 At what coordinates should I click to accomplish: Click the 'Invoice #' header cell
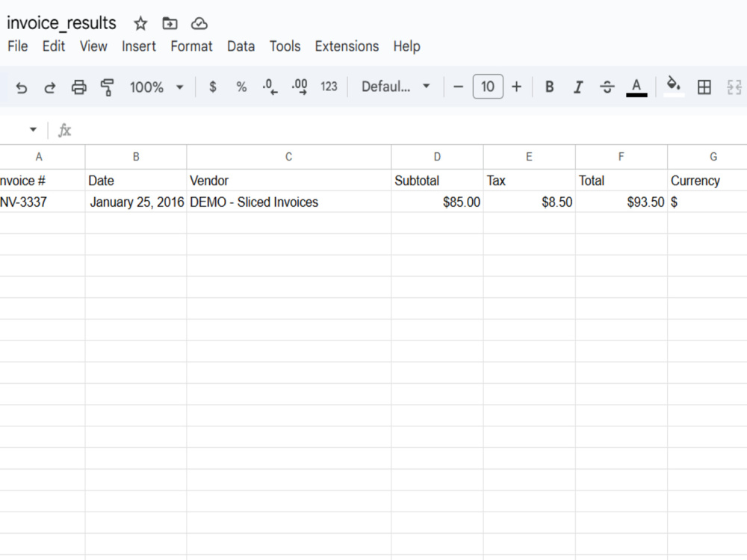43,181
